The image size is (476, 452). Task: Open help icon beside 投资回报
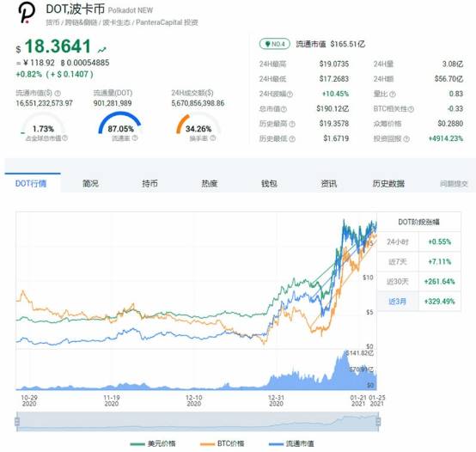(x=406, y=138)
